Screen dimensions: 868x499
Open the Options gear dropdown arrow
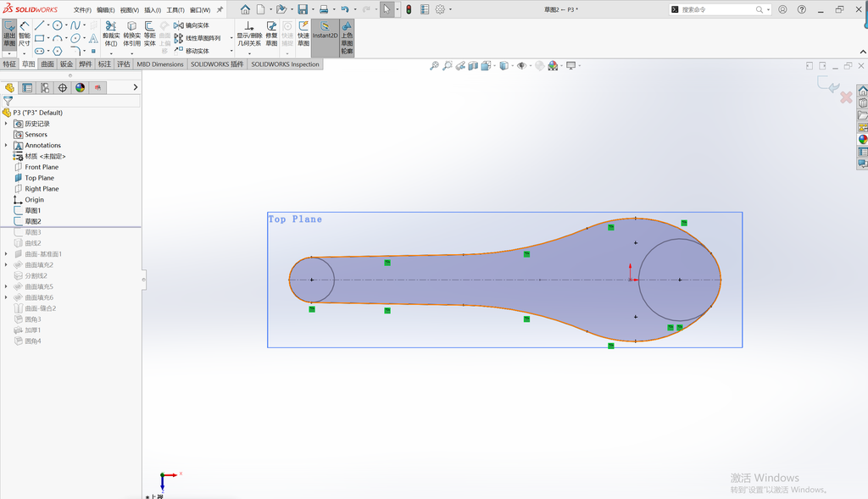click(450, 9)
